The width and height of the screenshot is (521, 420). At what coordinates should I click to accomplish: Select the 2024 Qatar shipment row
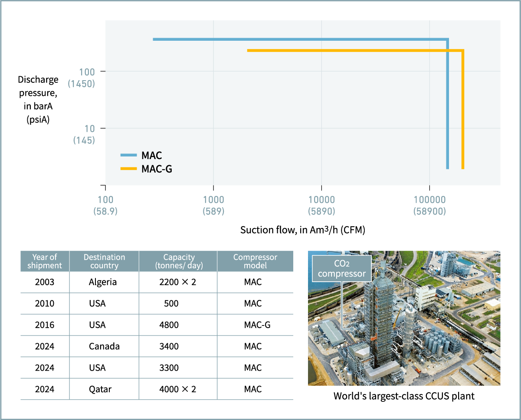coord(156,389)
